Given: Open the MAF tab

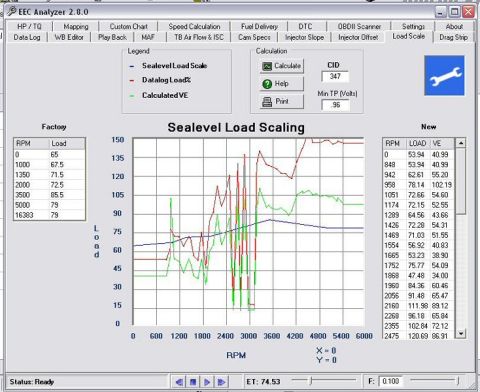Looking at the screenshot, I should [x=148, y=37].
